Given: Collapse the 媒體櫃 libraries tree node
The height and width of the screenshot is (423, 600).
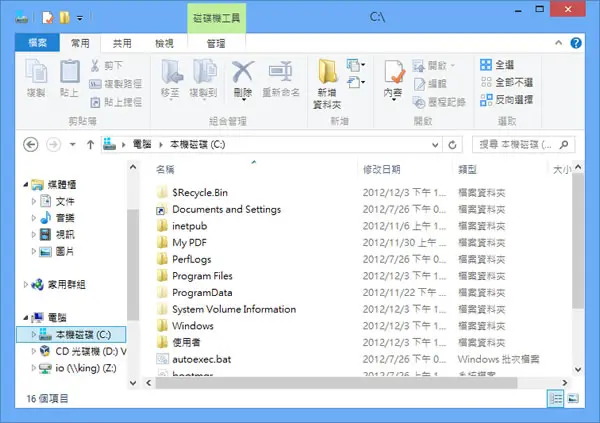Looking at the screenshot, I should click(x=26, y=185).
